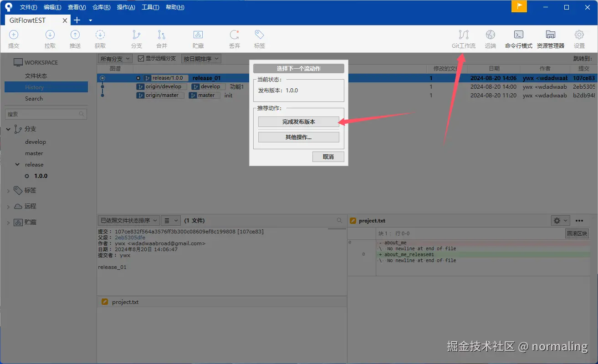Image resolution: width=598 pixels, height=364 pixels.
Task: Toggle the 显示远程分支 checkbox
Action: [x=141, y=59]
